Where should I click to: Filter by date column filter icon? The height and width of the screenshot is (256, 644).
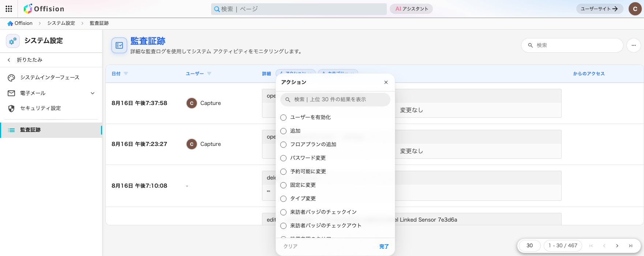(x=126, y=74)
